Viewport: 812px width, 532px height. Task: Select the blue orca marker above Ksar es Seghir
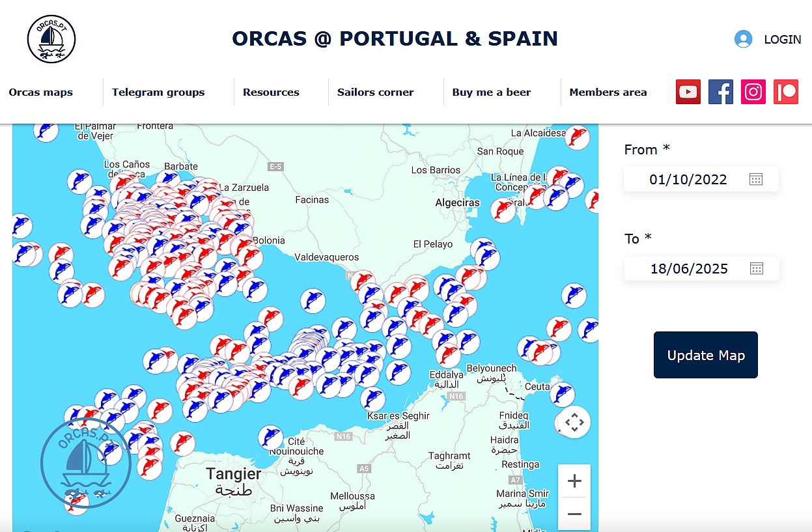tap(372, 399)
